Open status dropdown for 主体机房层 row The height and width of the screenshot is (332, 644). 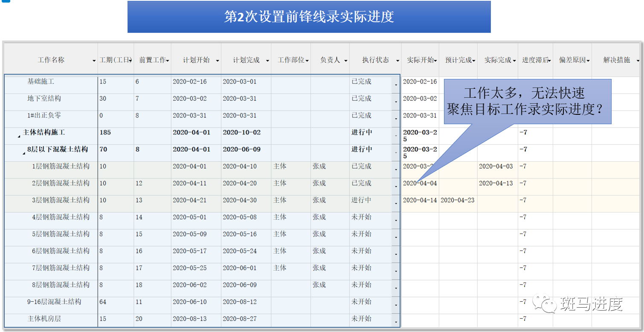tap(396, 321)
